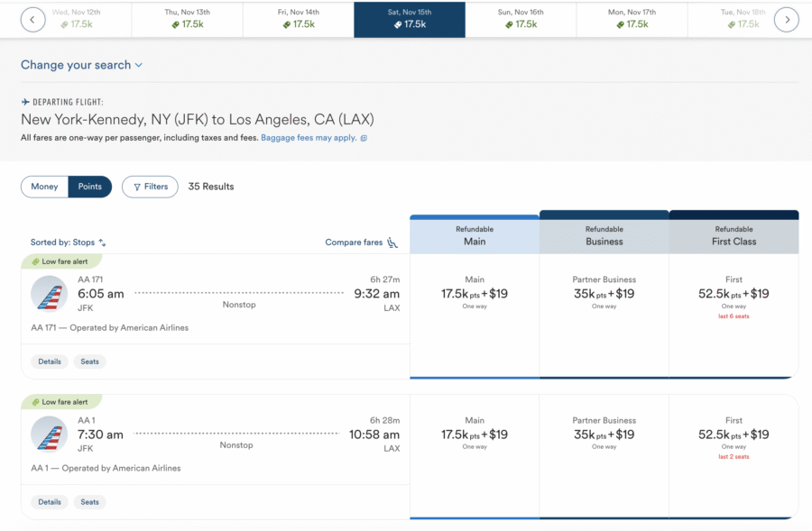The height and width of the screenshot is (531, 812).
Task: Click the American Airlines logo on flight AA 1
Action: click(49, 434)
